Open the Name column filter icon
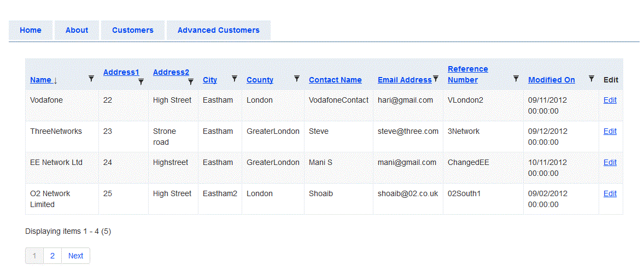The height and width of the screenshot is (271, 644). pyautogui.click(x=91, y=79)
